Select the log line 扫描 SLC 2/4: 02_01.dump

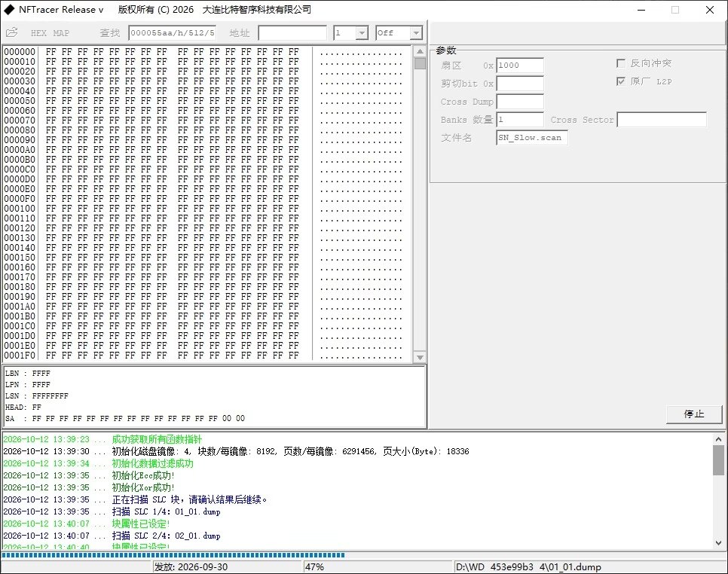pyautogui.click(x=112, y=536)
